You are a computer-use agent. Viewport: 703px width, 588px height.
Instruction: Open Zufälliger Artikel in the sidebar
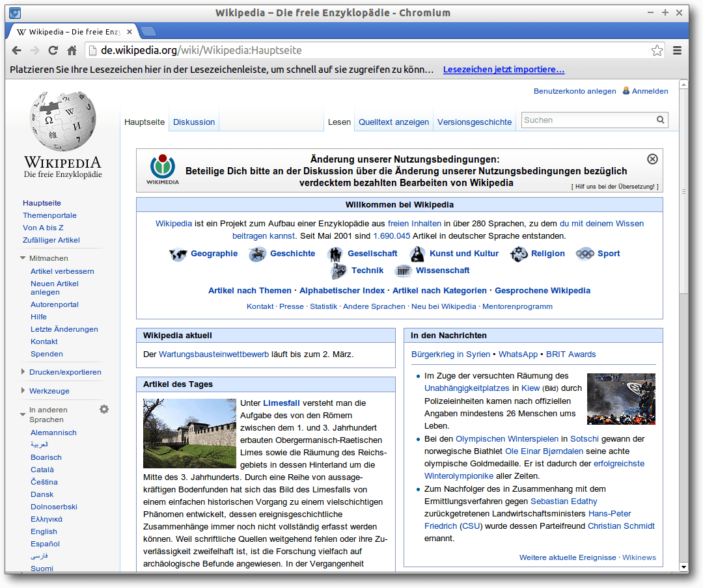[x=51, y=240]
